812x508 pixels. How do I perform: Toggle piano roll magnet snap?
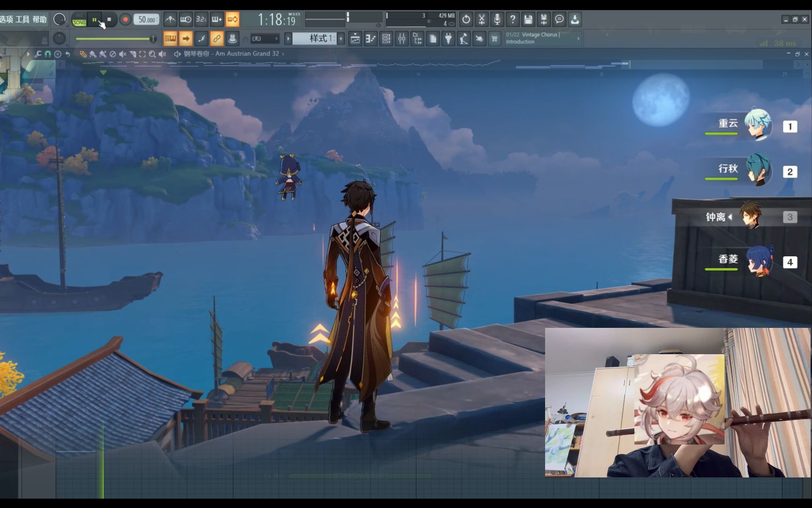pos(48,54)
